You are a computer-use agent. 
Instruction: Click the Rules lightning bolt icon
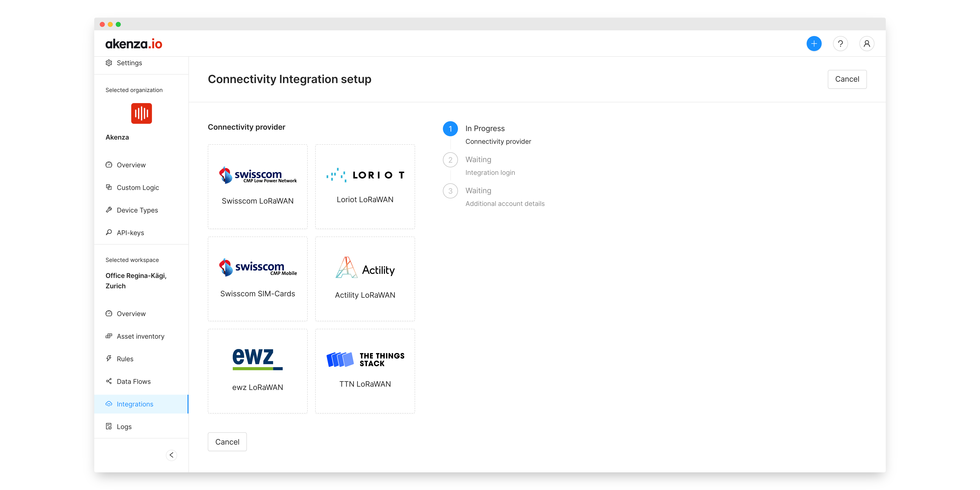pos(109,358)
